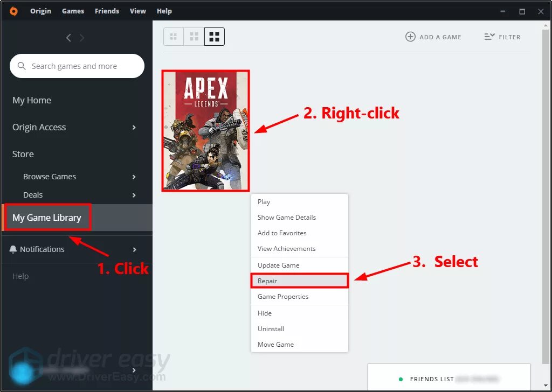Select Uninstall option

tap(300, 329)
